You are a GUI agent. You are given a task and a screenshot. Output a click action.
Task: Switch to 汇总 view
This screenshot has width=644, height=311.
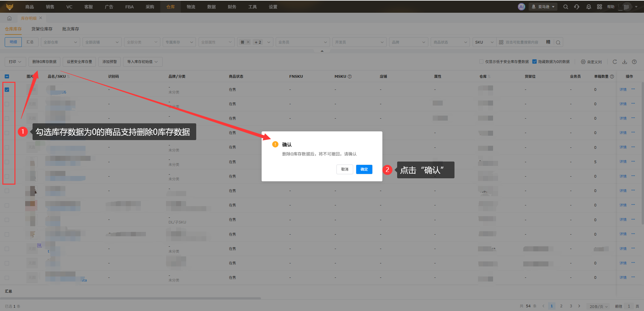pyautogui.click(x=30, y=42)
